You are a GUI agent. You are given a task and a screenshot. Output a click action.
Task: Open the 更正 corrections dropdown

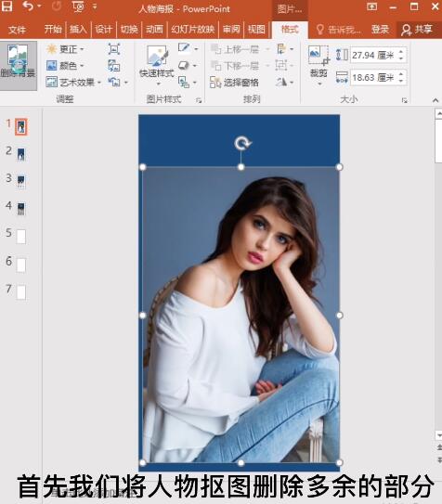click(65, 49)
